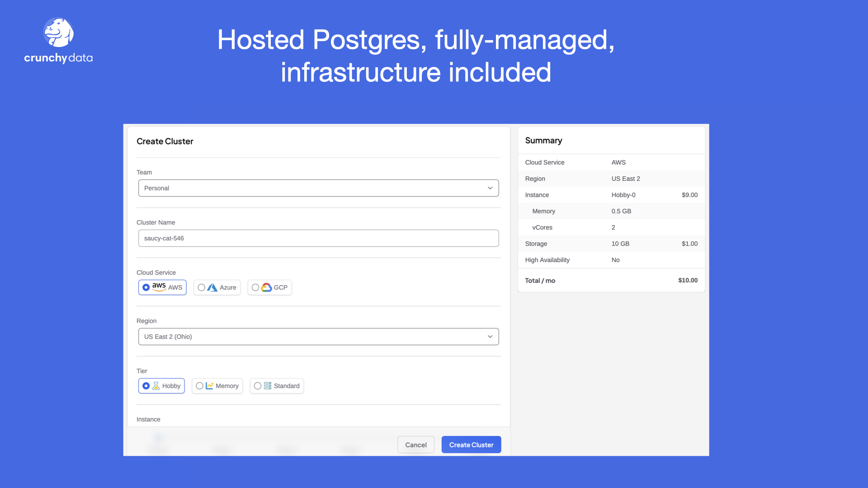This screenshot has height=488, width=868.
Task: Click the Google Cloud logo icon
Action: click(266, 287)
